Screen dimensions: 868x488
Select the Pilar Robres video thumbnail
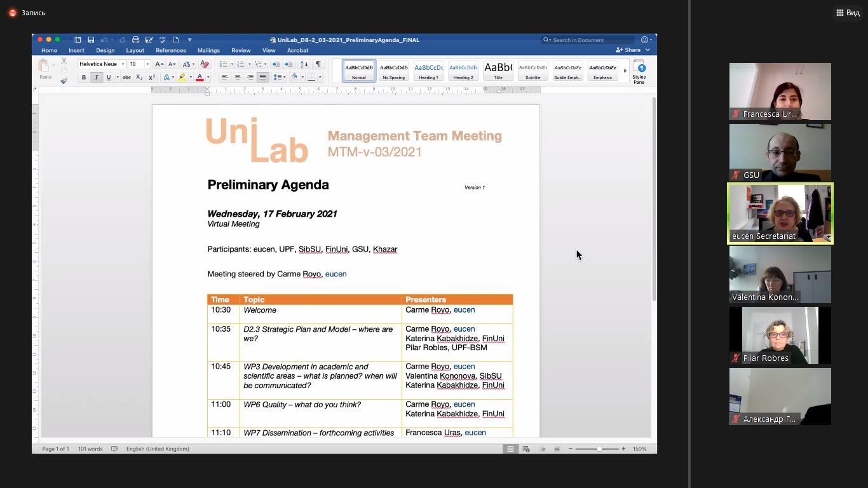click(780, 335)
